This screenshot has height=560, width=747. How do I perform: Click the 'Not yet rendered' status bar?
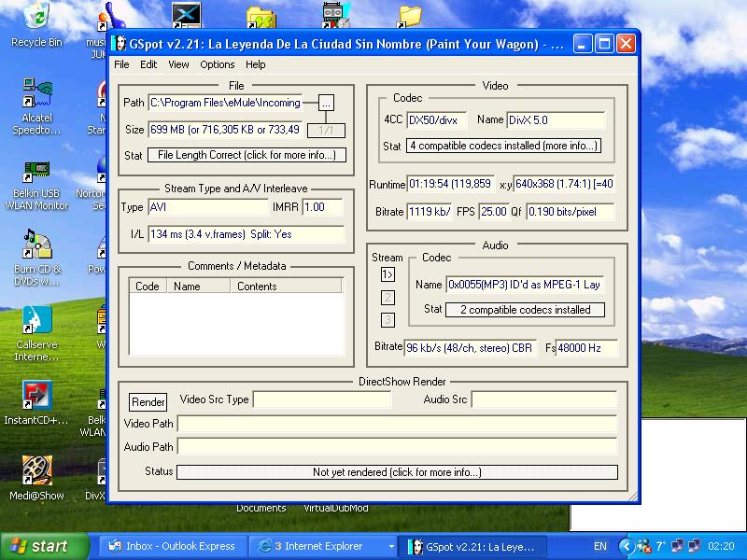tap(398, 472)
